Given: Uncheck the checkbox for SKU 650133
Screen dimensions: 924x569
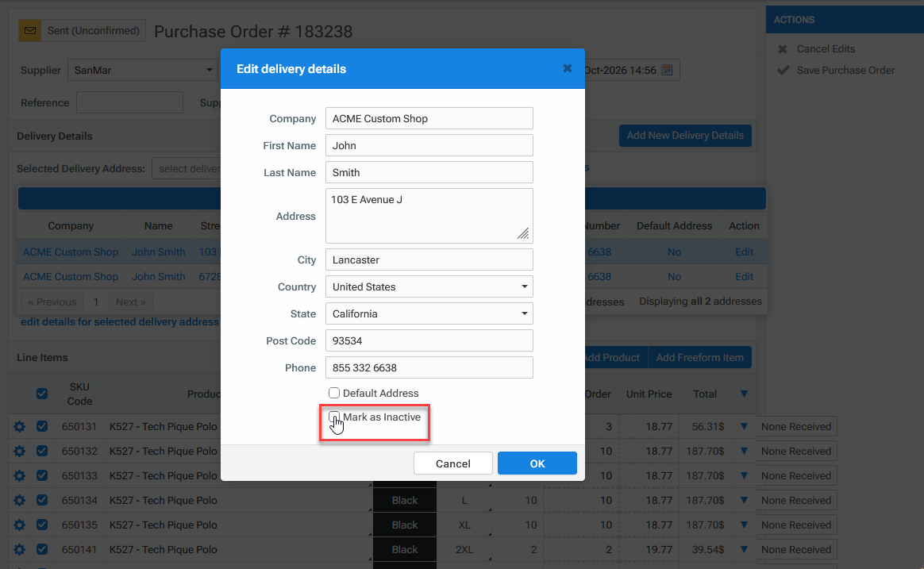Looking at the screenshot, I should pos(42,475).
